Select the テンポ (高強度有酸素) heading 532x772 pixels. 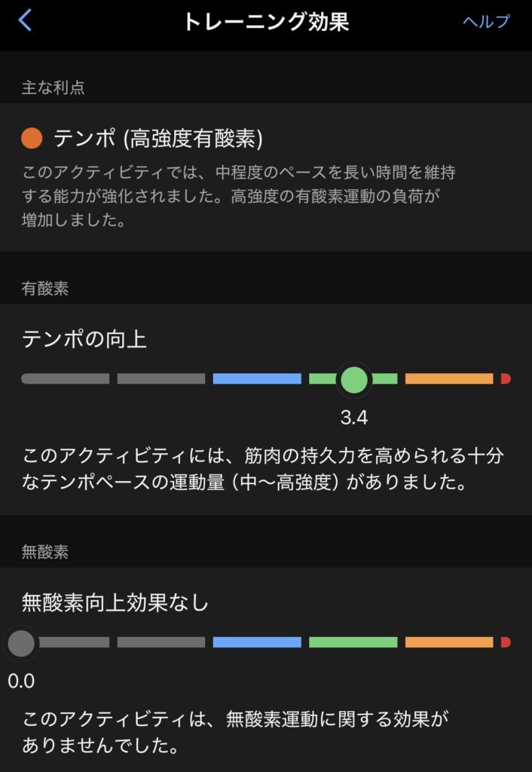(157, 138)
